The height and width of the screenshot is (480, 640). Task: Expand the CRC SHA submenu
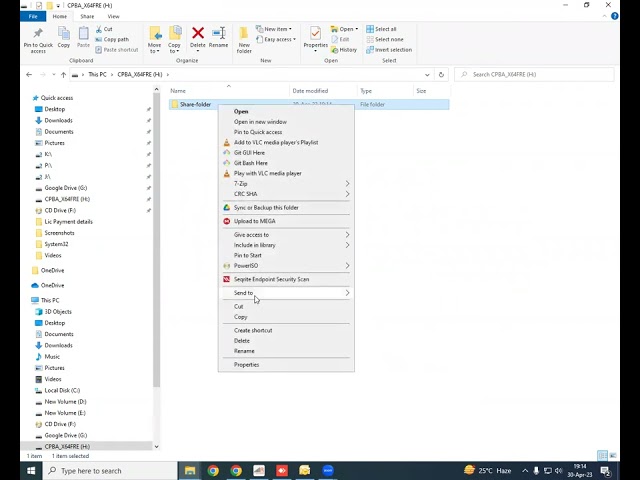point(286,193)
